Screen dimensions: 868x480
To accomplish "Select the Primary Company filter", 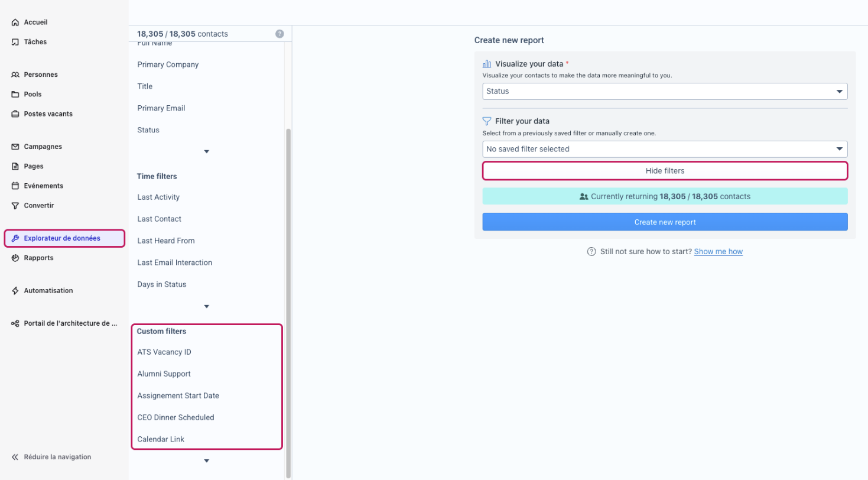I will pos(168,64).
